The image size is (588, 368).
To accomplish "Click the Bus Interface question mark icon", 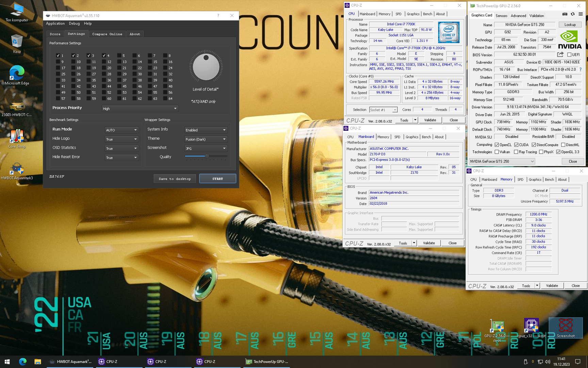I will [x=581, y=70].
